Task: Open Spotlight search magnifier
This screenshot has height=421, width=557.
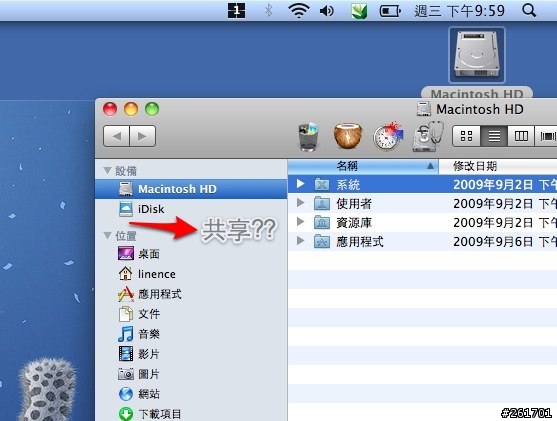Action: tap(529, 11)
